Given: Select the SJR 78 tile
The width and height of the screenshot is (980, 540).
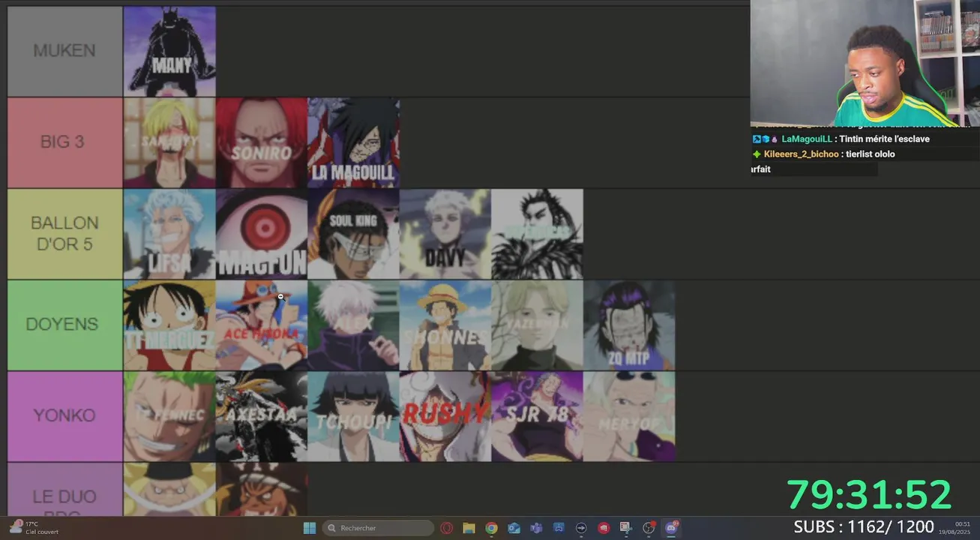Looking at the screenshot, I should click(x=538, y=416).
